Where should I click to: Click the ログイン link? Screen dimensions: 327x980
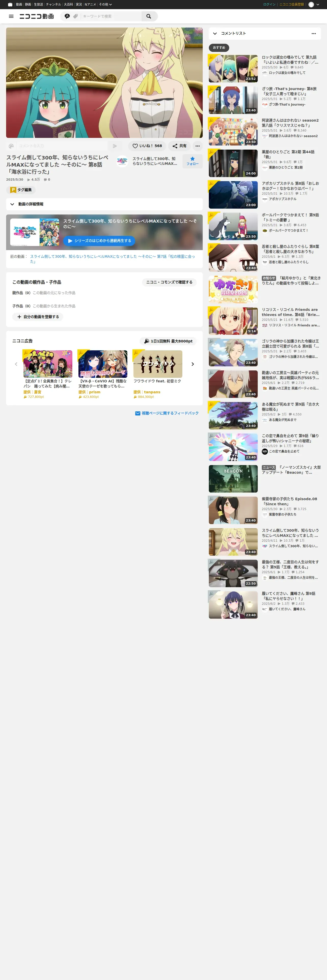[269, 5]
